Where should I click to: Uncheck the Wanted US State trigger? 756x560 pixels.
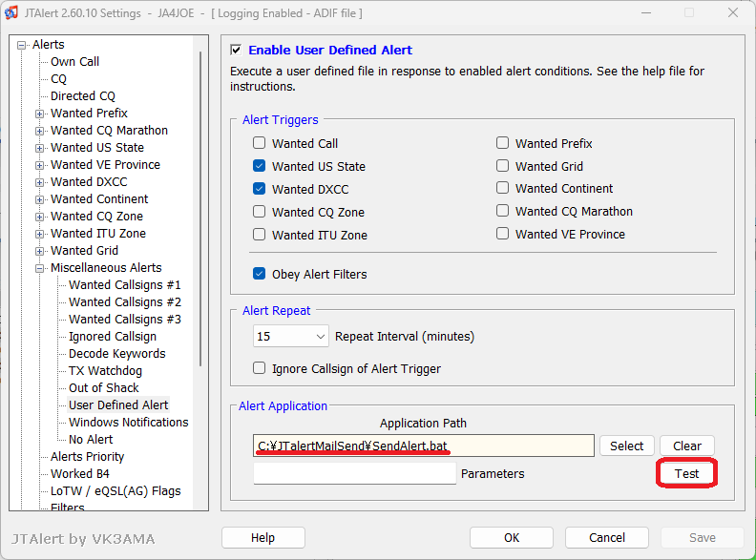(259, 166)
